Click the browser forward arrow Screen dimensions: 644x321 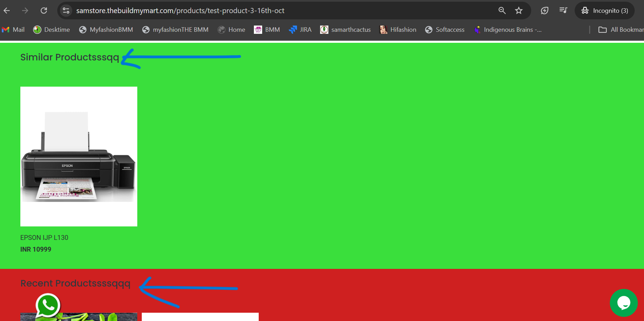point(25,11)
